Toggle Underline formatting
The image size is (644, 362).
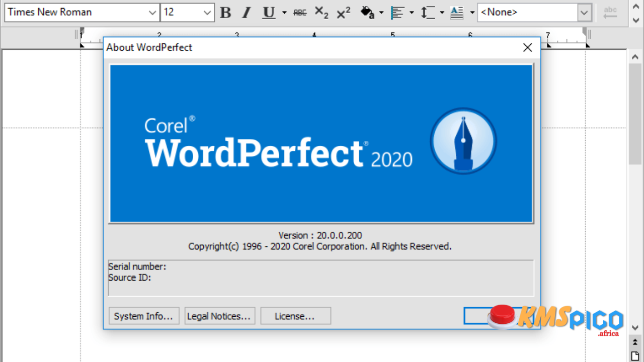click(269, 13)
